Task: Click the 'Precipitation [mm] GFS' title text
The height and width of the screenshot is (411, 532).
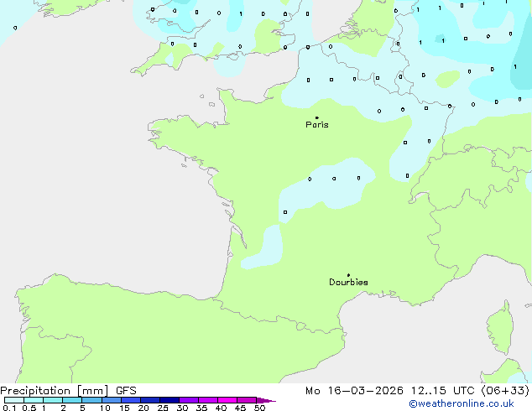Action: point(68,391)
